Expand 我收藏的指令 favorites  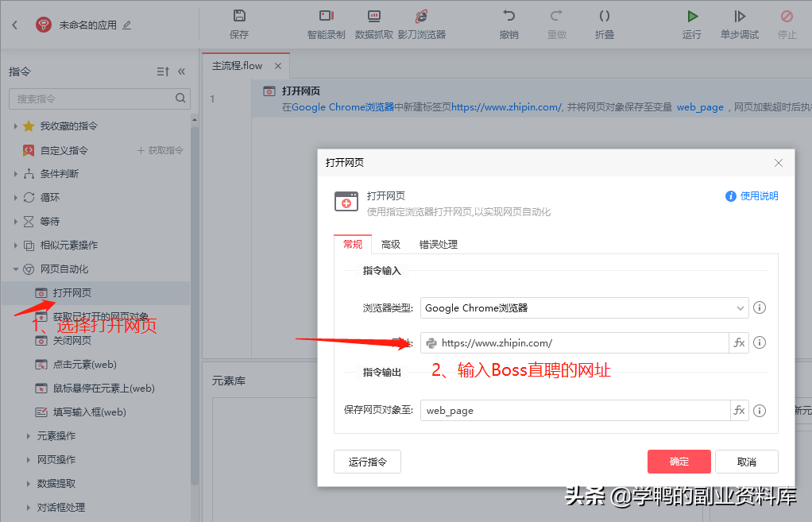point(16,126)
